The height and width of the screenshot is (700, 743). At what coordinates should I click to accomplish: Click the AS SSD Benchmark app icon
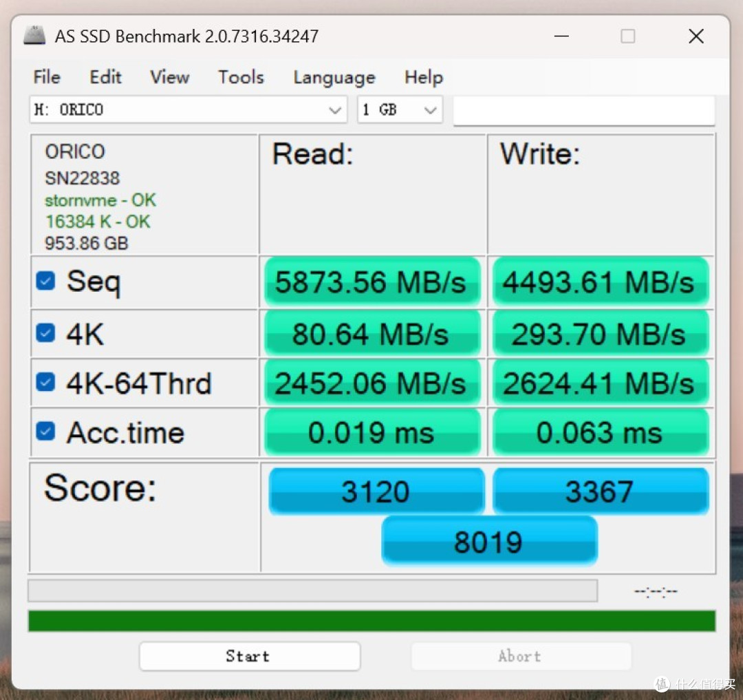[34, 36]
